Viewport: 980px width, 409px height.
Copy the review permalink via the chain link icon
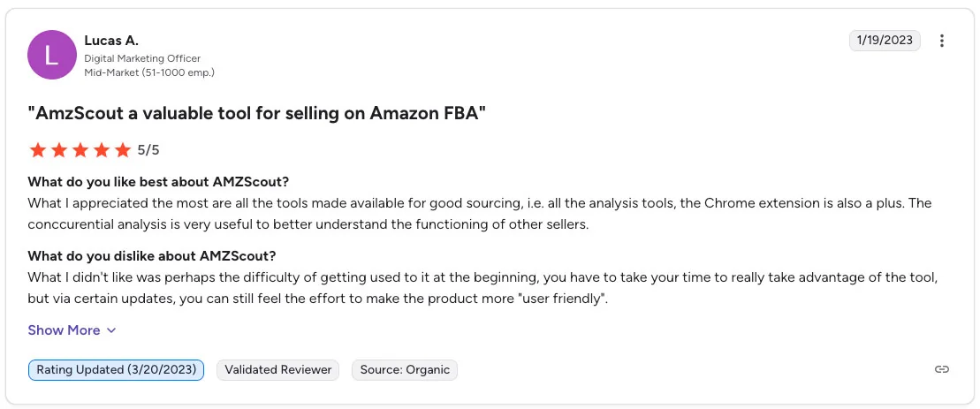pos(941,369)
